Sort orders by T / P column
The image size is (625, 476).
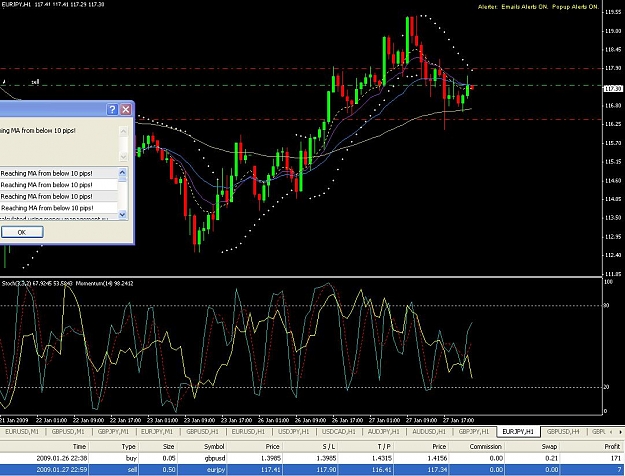point(366,446)
